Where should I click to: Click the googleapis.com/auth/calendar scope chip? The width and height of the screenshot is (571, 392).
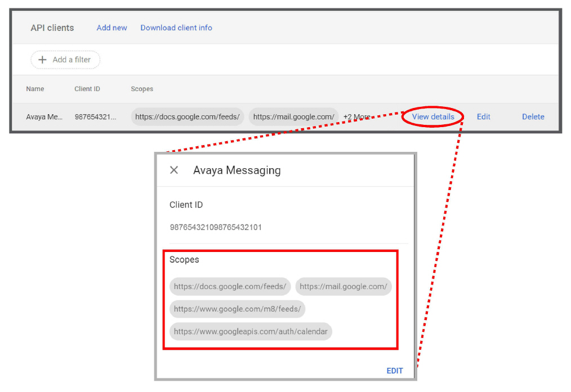251,332
